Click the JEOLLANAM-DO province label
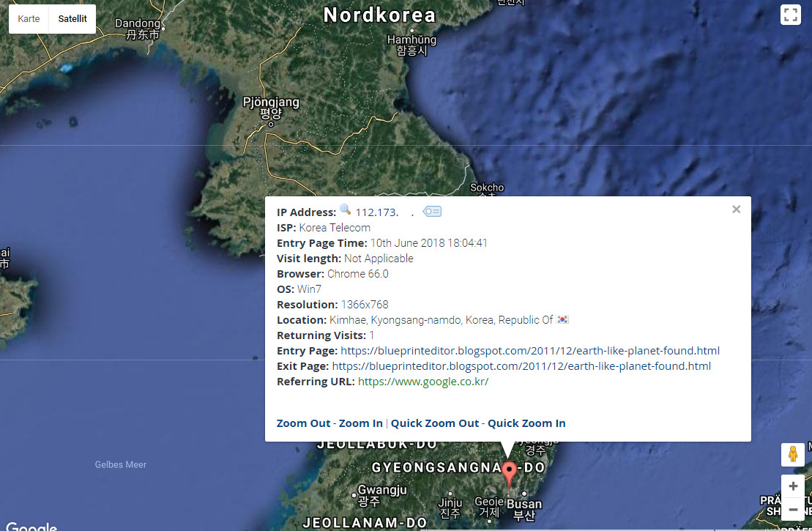This screenshot has height=531, width=812. 365,523
